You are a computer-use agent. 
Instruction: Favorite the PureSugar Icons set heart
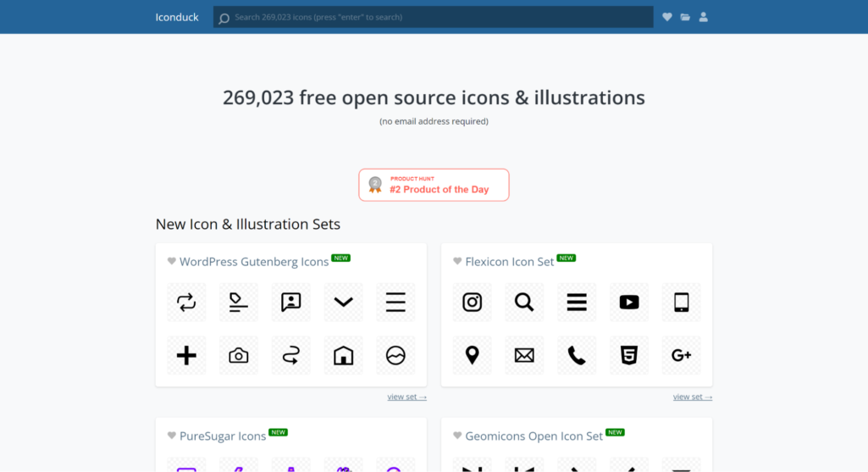tap(172, 436)
